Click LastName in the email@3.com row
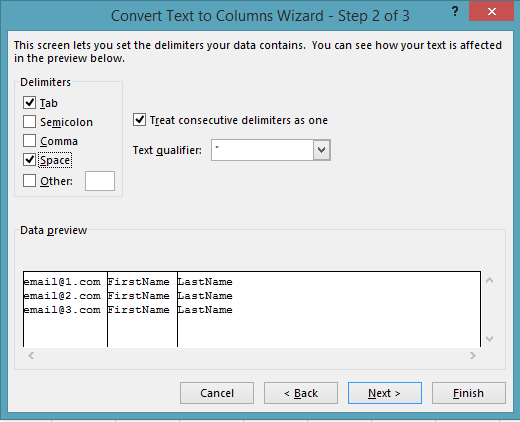This screenshot has height=422, width=520. [205, 310]
